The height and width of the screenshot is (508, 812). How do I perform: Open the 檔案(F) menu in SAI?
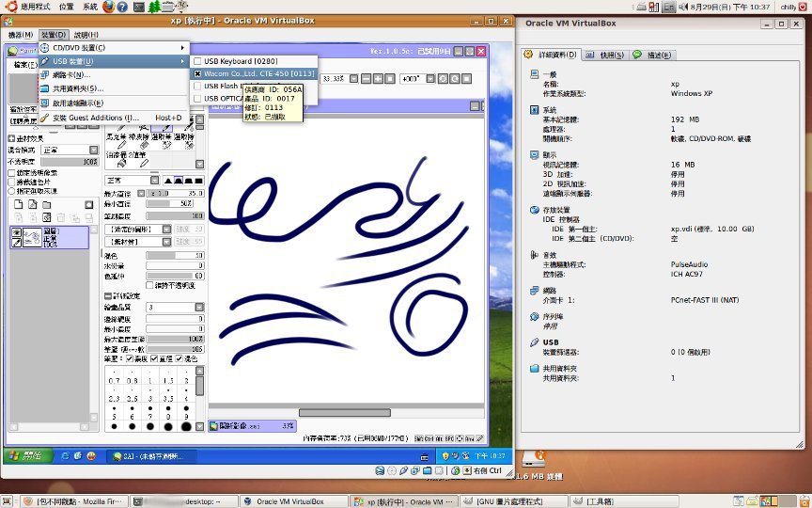pyautogui.click(x=24, y=65)
